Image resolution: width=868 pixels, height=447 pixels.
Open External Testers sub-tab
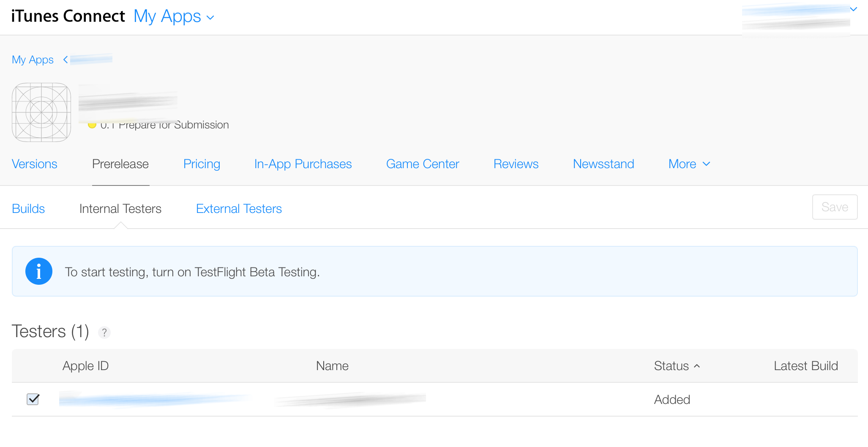click(x=239, y=209)
